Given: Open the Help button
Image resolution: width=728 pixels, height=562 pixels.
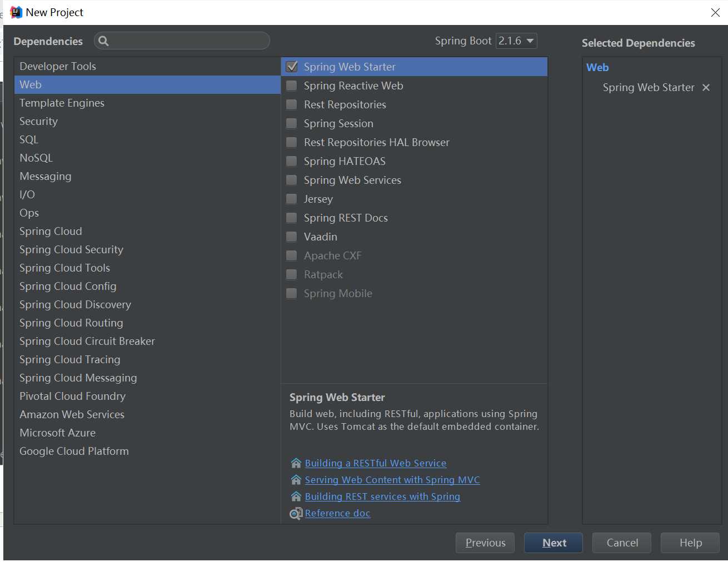Looking at the screenshot, I should pyautogui.click(x=690, y=543).
